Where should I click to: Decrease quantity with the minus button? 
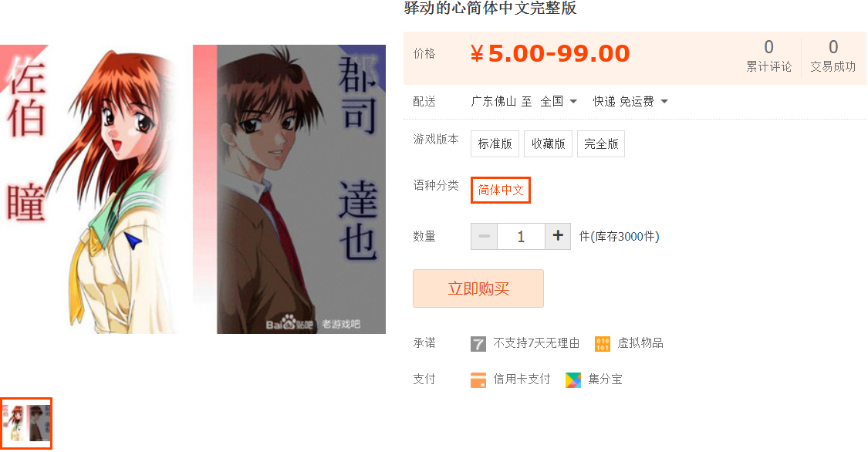[485, 236]
